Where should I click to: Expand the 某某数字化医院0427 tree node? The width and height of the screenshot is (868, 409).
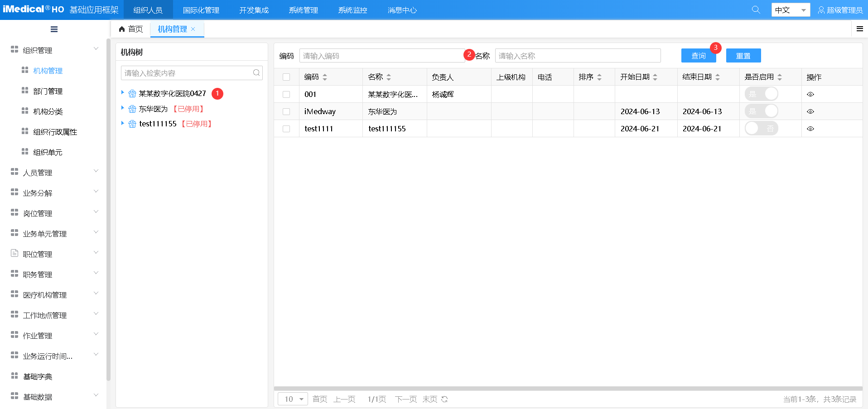click(x=122, y=93)
